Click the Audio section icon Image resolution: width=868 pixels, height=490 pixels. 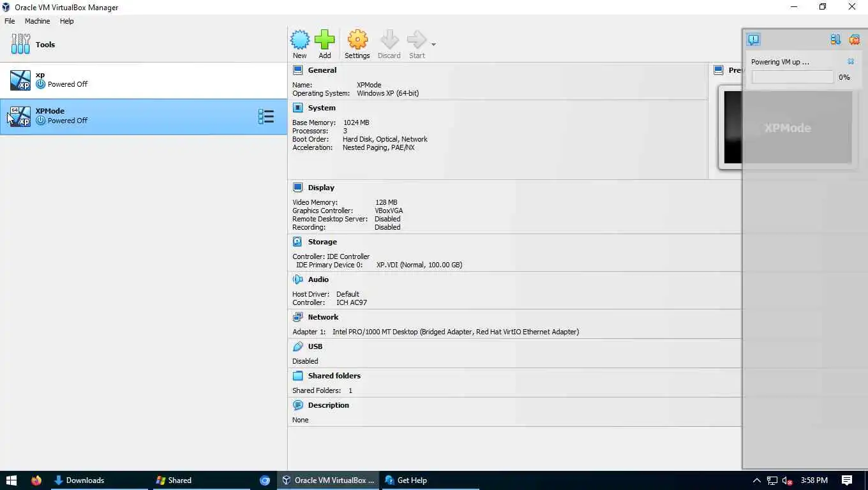coord(297,279)
